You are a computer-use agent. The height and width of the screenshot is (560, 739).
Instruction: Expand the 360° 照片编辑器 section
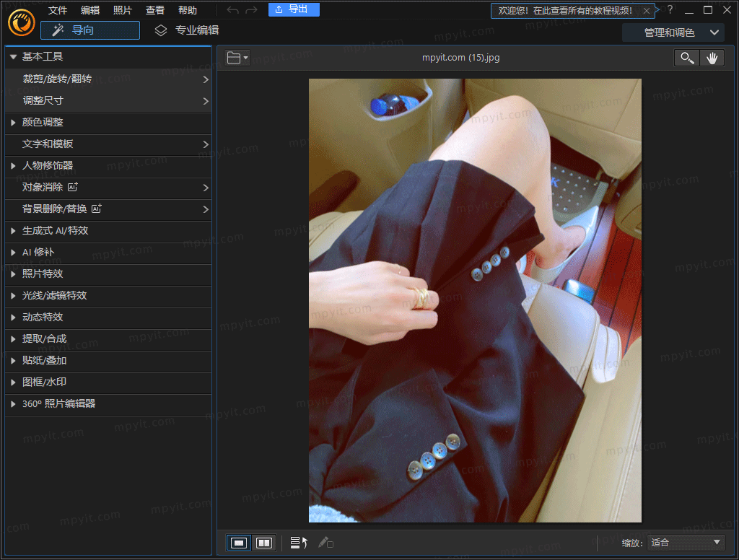pyautogui.click(x=108, y=404)
